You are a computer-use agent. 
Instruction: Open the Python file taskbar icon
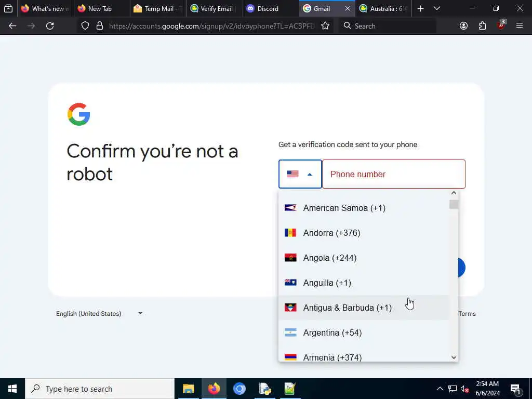tap(264, 389)
